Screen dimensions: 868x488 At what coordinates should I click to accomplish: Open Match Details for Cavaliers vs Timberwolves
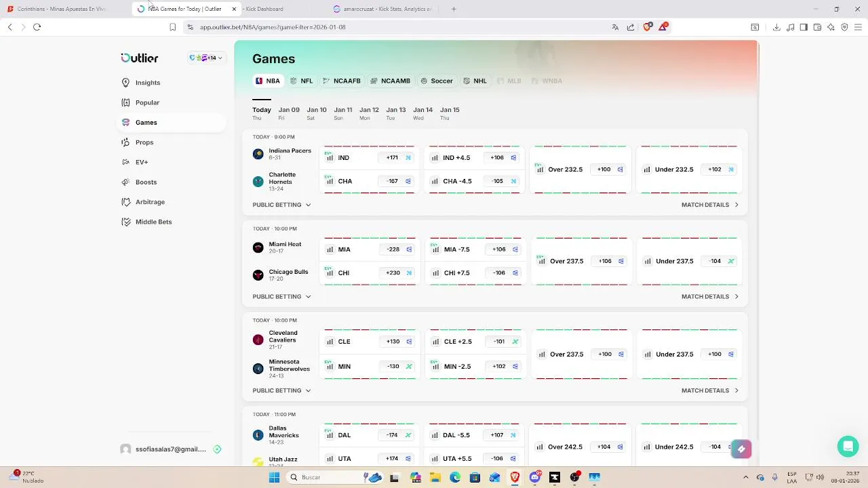coord(710,390)
